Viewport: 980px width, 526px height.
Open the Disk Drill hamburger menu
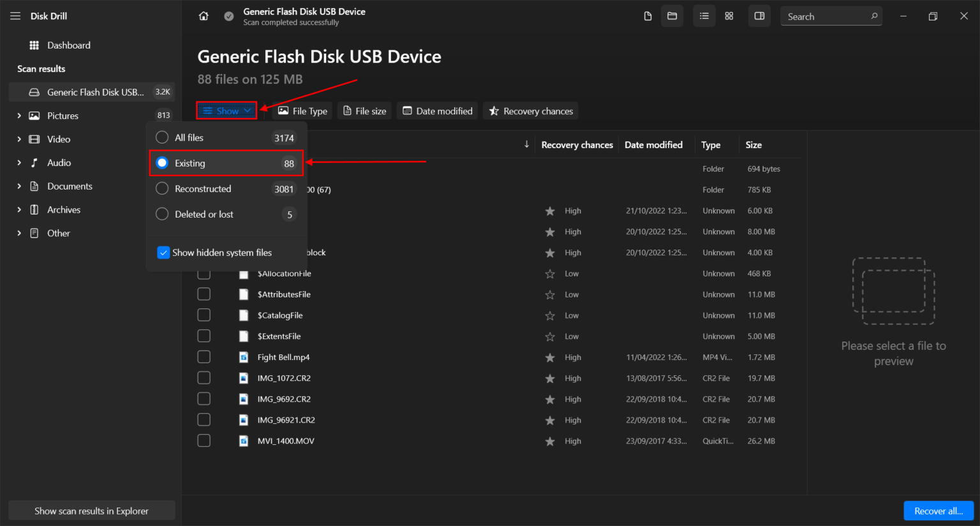(15, 15)
